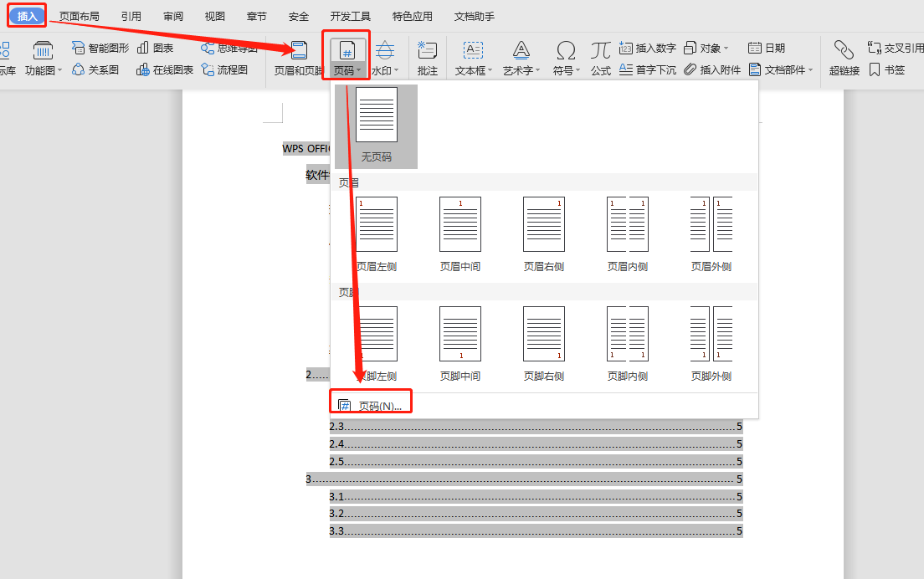Switch to the 审阅 tab

pyautogui.click(x=172, y=17)
